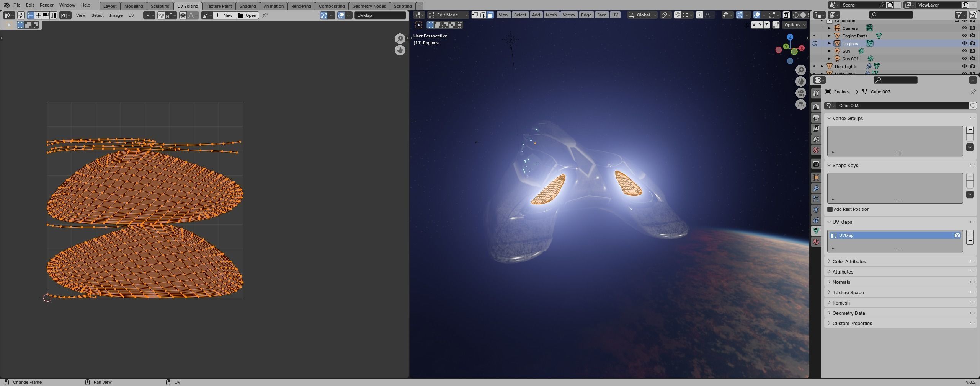Toggle X axis mirror in viewport

[x=754, y=25]
